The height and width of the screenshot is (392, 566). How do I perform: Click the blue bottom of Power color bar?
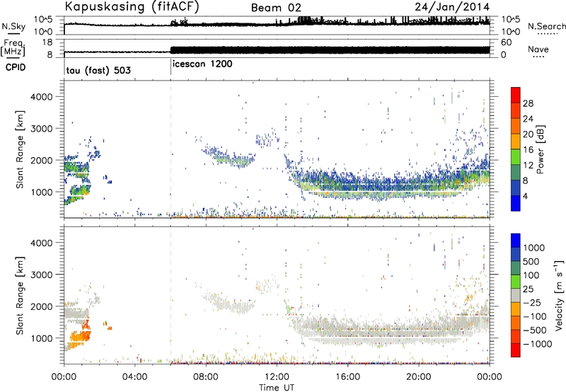tap(516, 204)
